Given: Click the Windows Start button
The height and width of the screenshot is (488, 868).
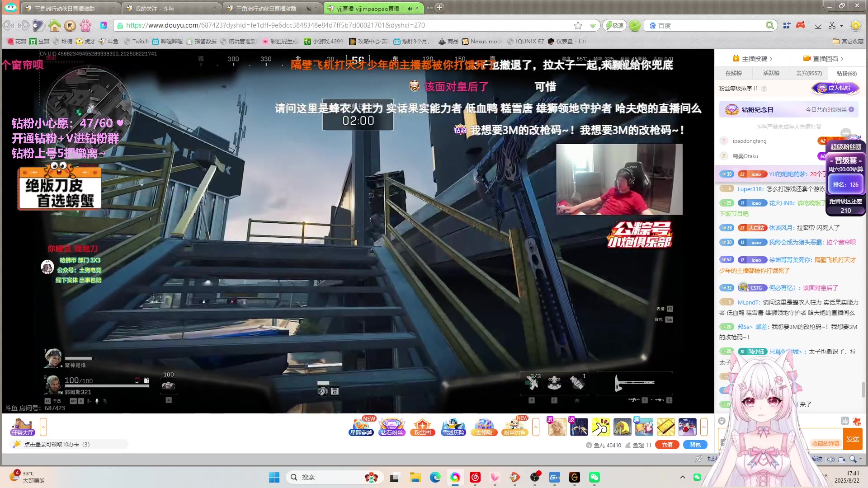Looking at the screenshot, I should (x=274, y=477).
